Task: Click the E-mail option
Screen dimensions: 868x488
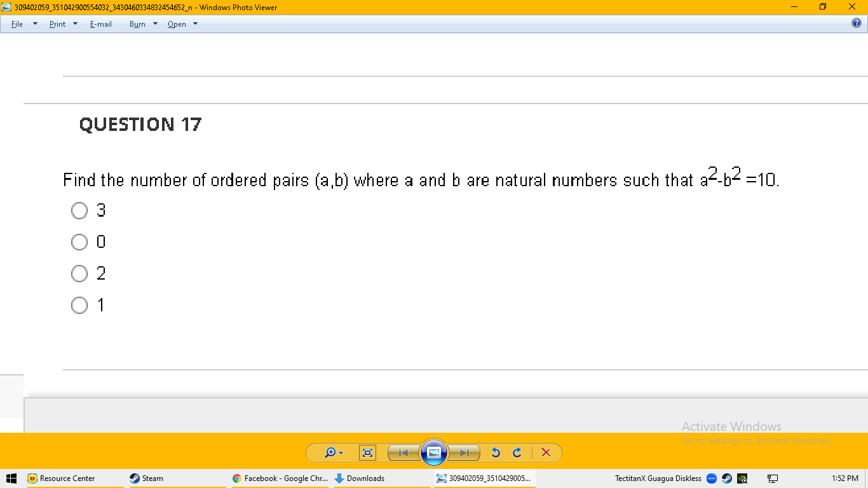Action: [x=100, y=24]
